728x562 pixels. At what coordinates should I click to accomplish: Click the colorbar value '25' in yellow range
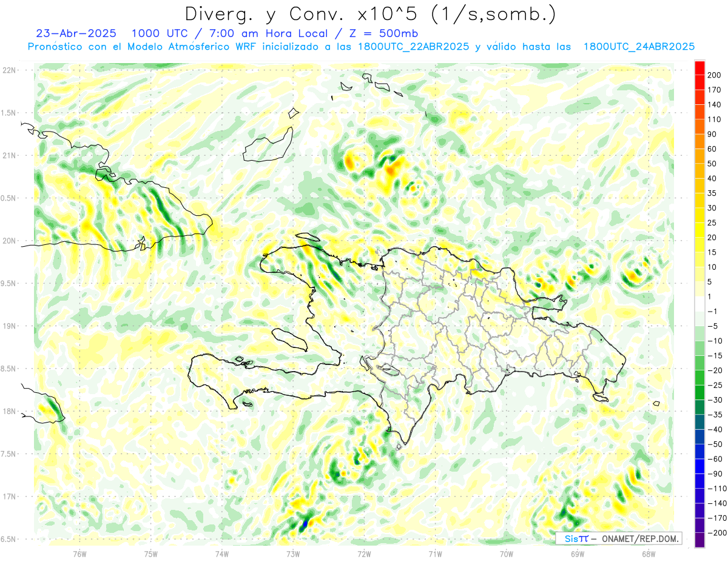point(713,222)
